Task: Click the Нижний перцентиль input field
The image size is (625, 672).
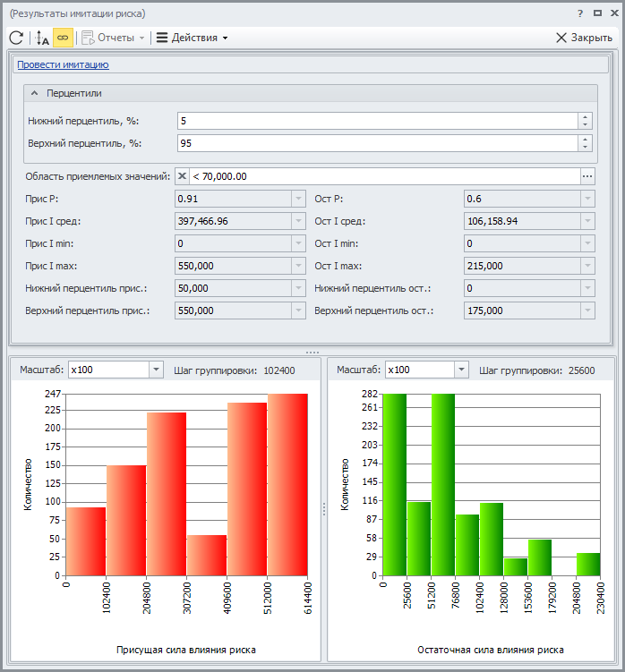Action: 376,121
